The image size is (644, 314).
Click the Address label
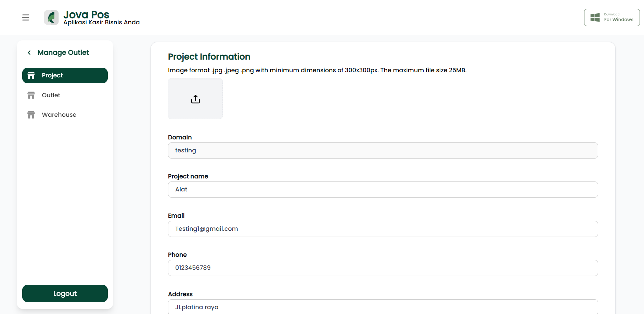coord(180,294)
